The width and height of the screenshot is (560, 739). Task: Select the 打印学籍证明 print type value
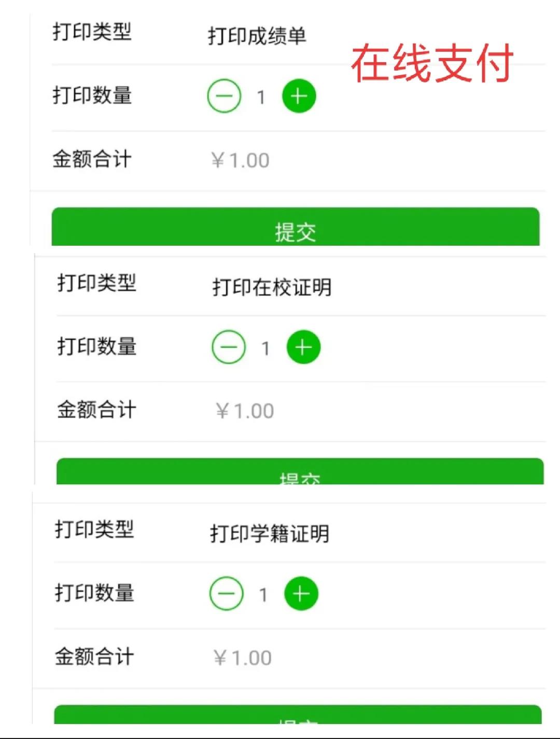point(270,533)
